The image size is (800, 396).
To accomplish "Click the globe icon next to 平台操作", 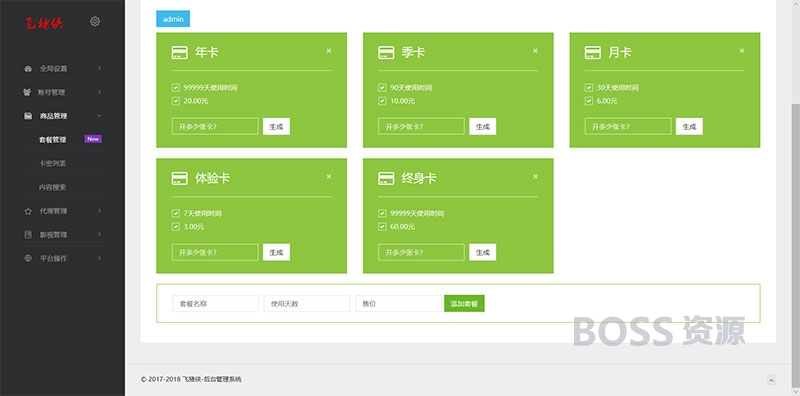I will point(28,258).
